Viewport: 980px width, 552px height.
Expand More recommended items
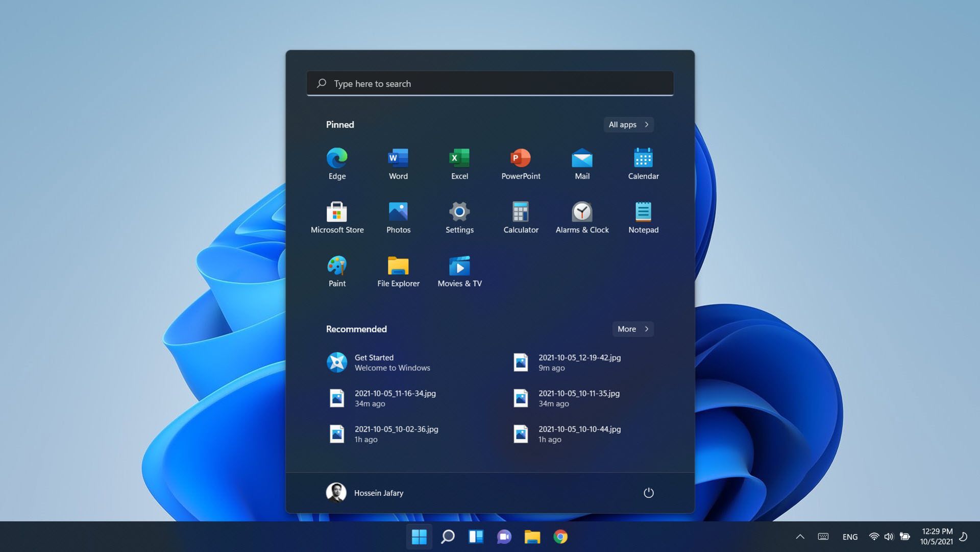pyautogui.click(x=633, y=328)
